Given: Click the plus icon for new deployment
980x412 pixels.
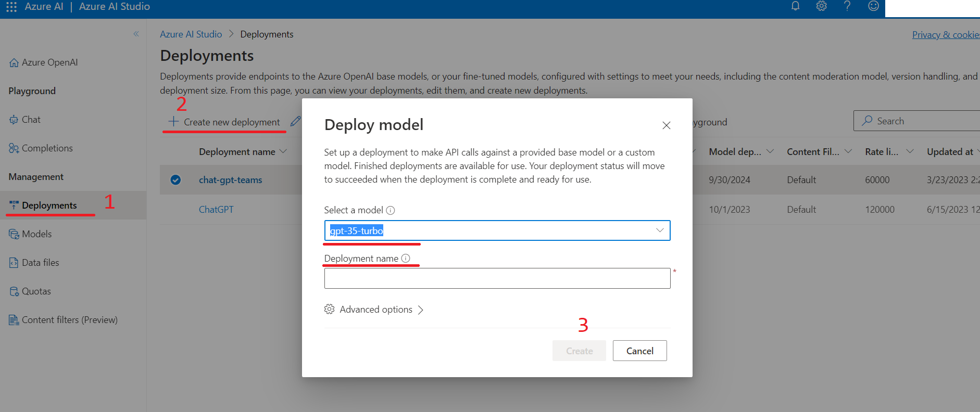Looking at the screenshot, I should [173, 122].
